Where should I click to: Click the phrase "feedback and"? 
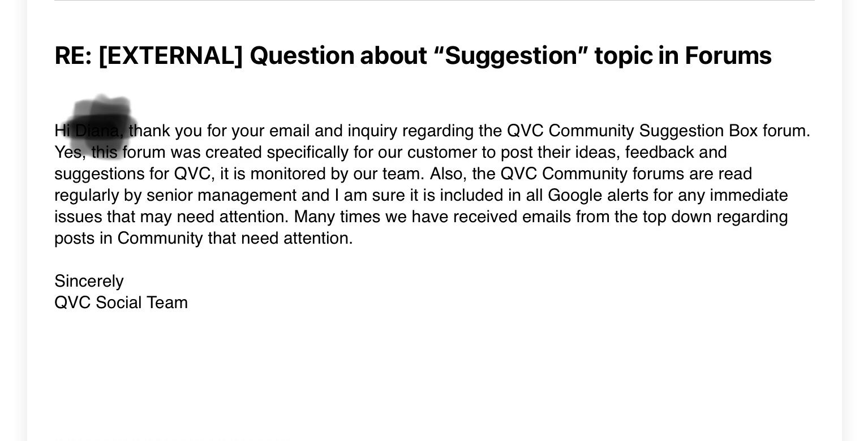click(676, 153)
